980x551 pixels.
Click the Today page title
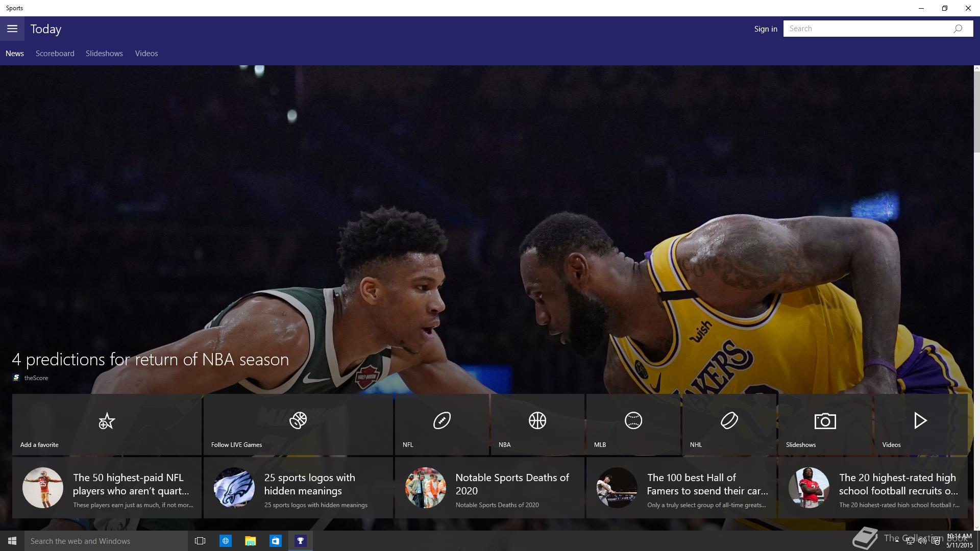(x=46, y=29)
